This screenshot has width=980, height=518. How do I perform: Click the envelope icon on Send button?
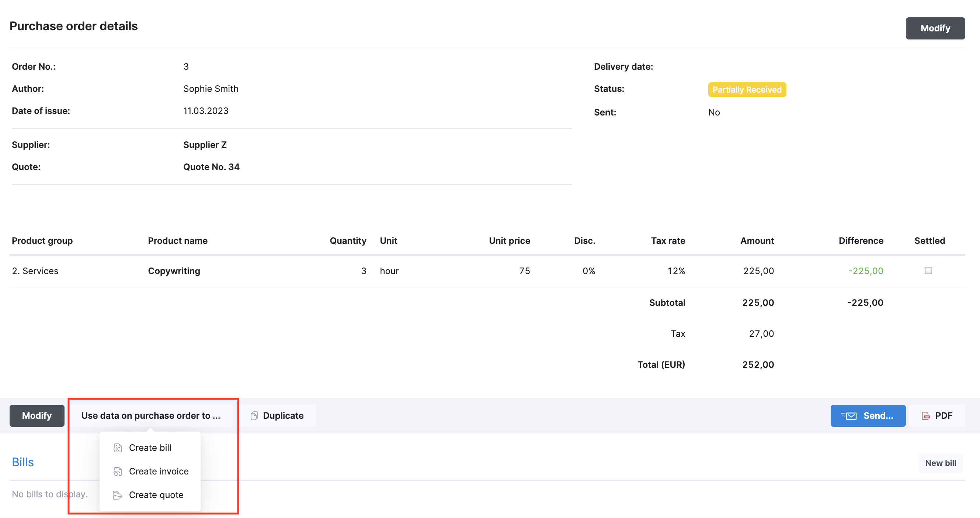click(x=849, y=416)
